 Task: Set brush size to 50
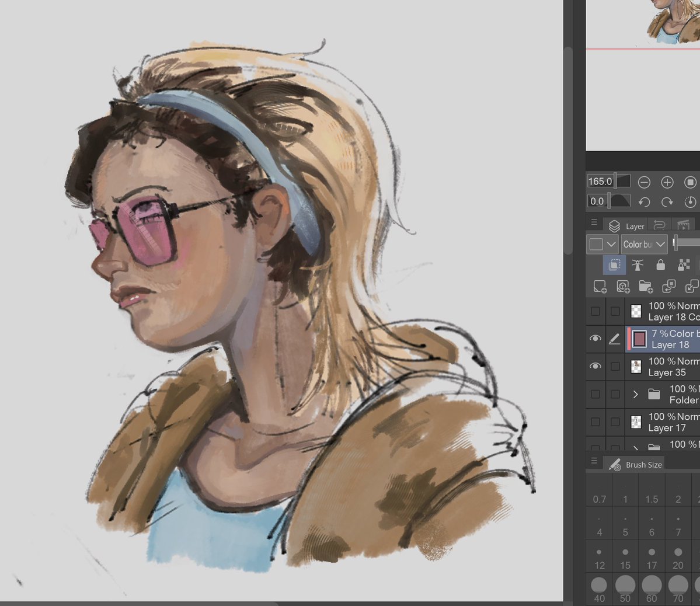pos(625,590)
